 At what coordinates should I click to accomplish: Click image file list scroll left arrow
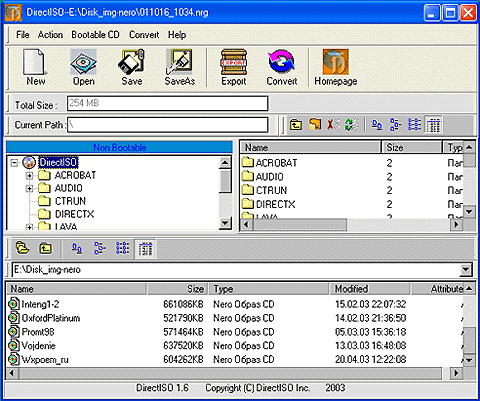pyautogui.click(x=246, y=225)
